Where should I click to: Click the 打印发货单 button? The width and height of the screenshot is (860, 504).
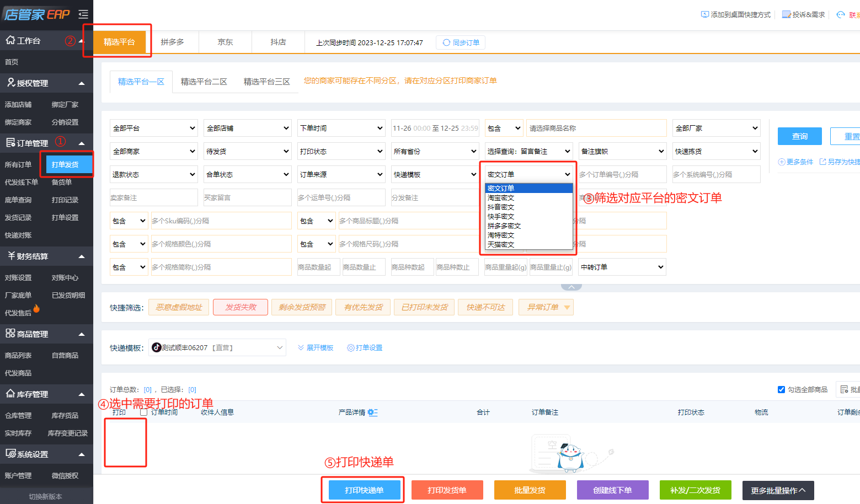[447, 490]
